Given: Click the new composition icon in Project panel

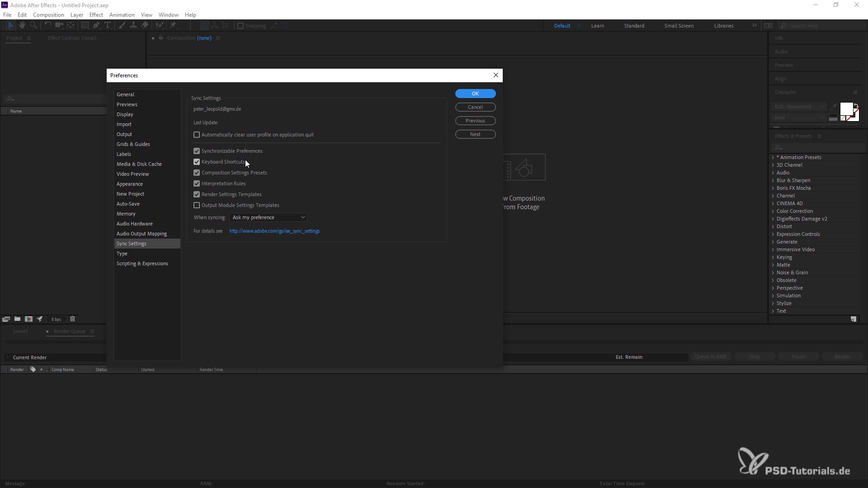Looking at the screenshot, I should 28,319.
